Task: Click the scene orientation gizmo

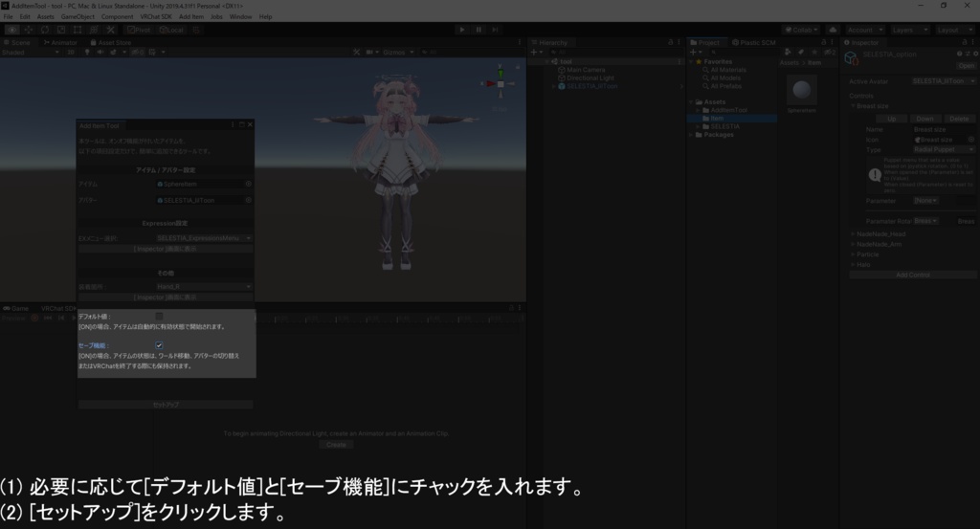Action: coord(500,83)
